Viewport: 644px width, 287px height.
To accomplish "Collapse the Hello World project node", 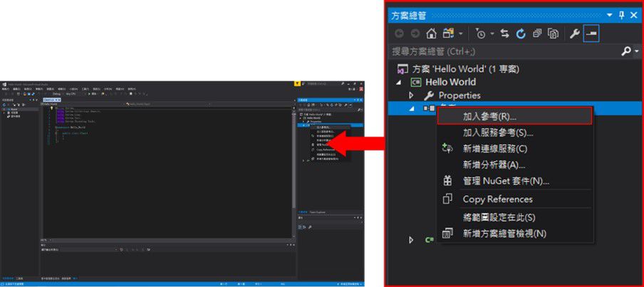I will (x=399, y=83).
